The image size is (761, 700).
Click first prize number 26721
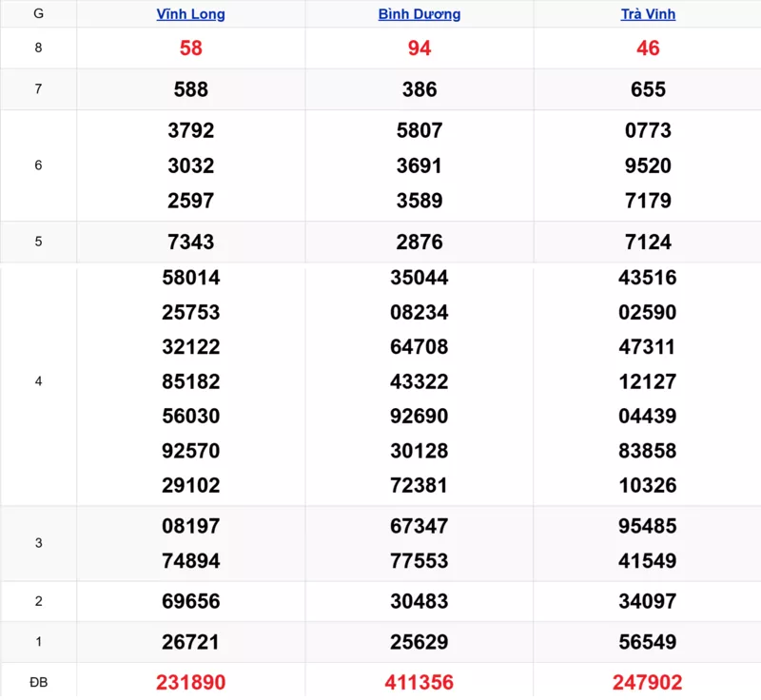[190, 642]
